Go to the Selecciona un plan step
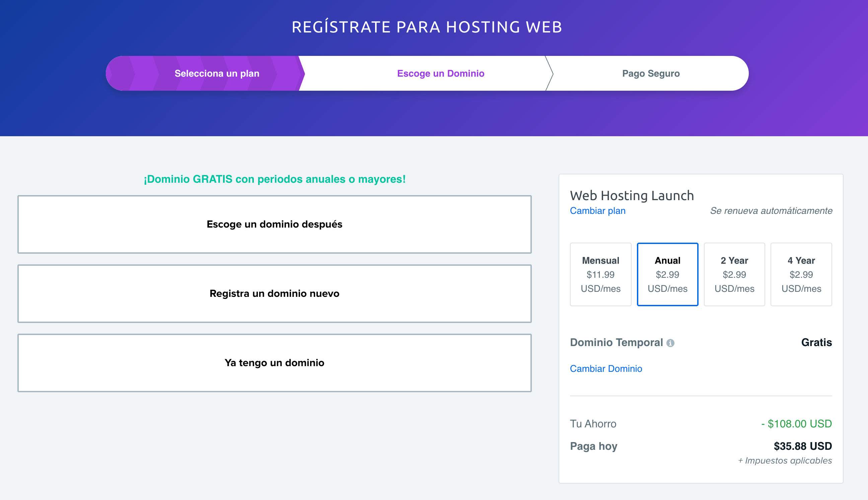Screen dimensions: 868x500 (x=217, y=73)
